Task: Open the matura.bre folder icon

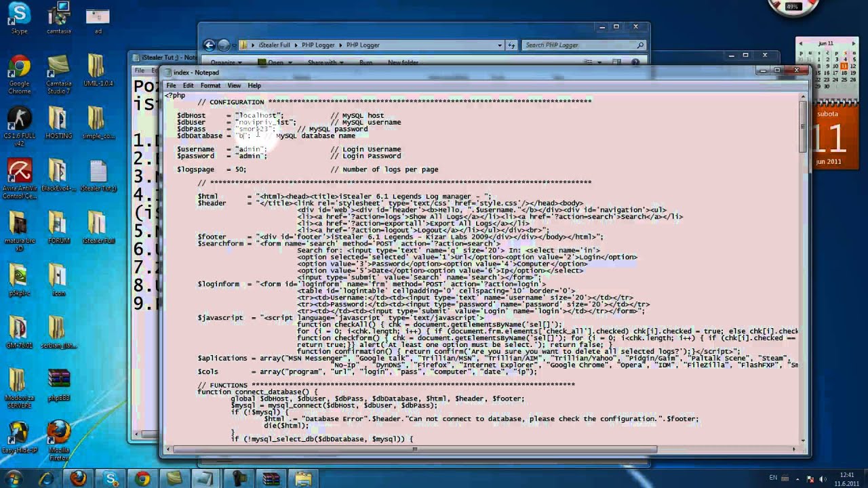Action: [19, 232]
